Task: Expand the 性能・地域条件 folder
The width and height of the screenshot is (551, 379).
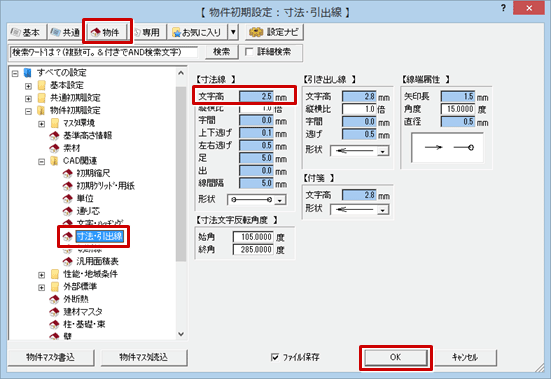Action: (41, 275)
